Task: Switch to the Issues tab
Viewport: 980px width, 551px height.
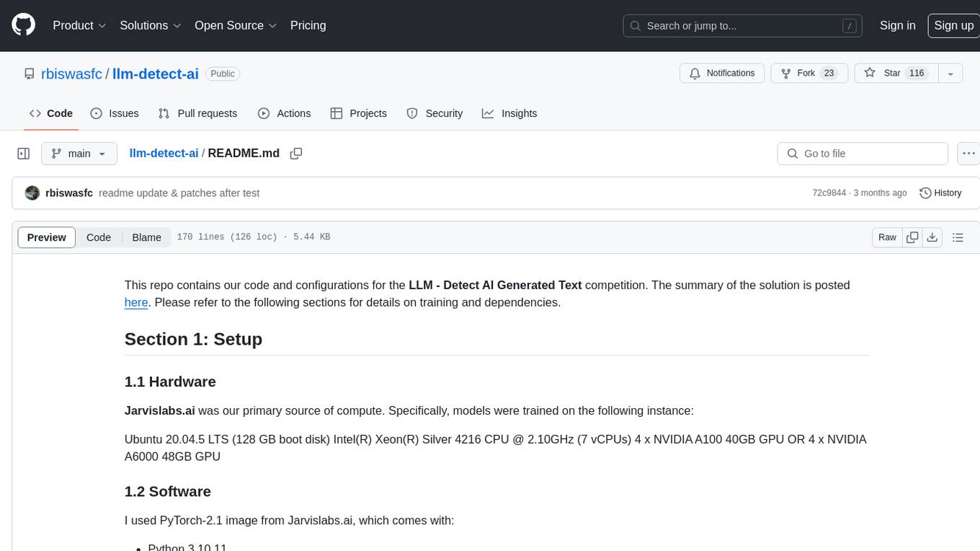Action: pyautogui.click(x=115, y=113)
